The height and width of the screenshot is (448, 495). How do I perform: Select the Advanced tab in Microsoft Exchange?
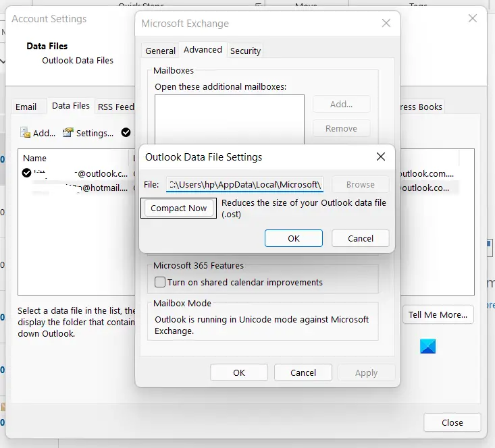click(203, 50)
